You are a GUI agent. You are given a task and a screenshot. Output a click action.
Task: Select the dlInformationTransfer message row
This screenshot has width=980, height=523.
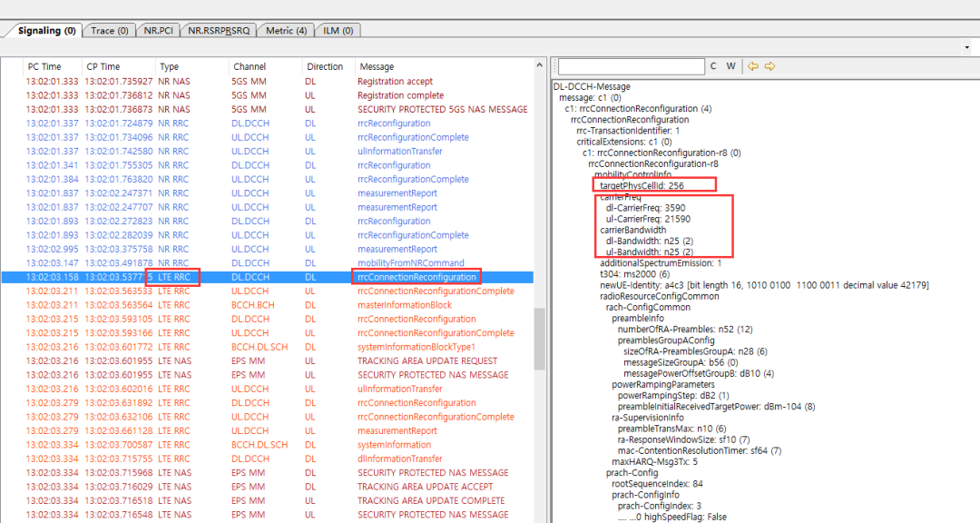point(268,459)
